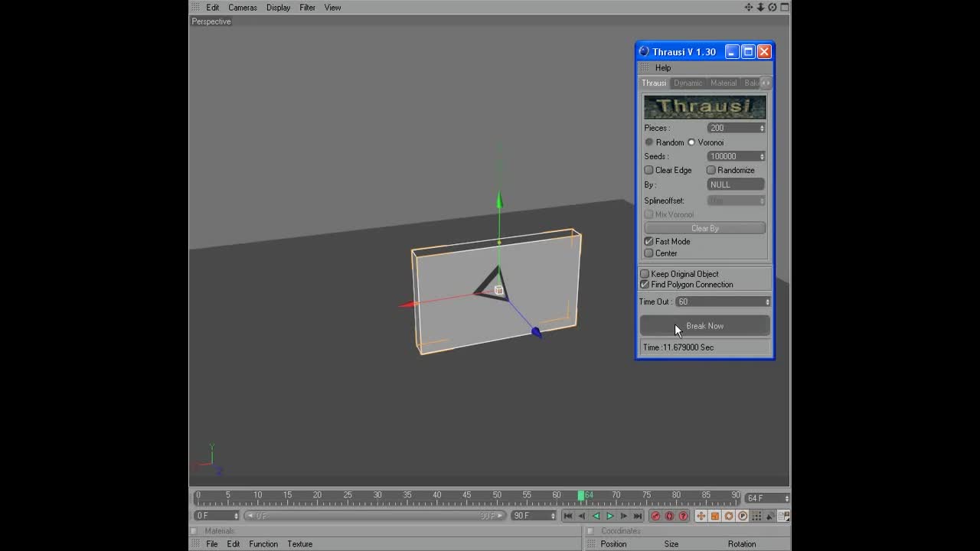Click the Pieces 200 input field
Screen dimensions: 980x551
tap(736, 128)
